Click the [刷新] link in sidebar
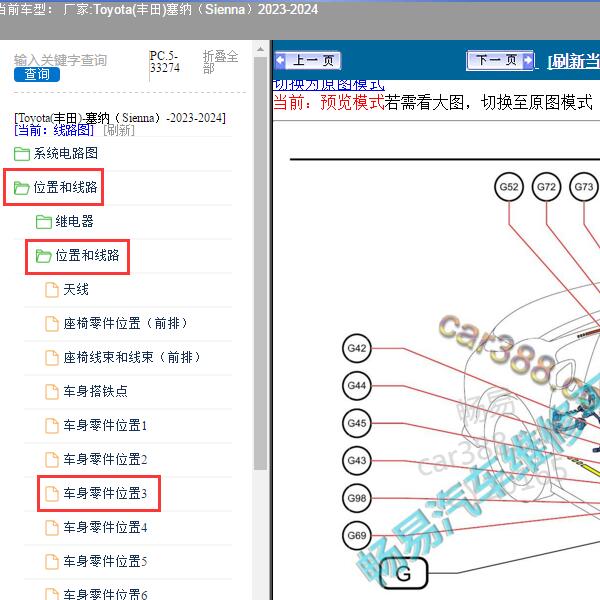This screenshot has height=600, width=600. [x=119, y=130]
